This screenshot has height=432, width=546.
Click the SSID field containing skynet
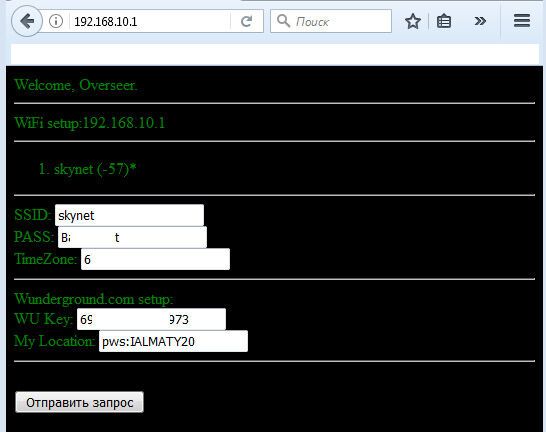pyautogui.click(x=129, y=215)
